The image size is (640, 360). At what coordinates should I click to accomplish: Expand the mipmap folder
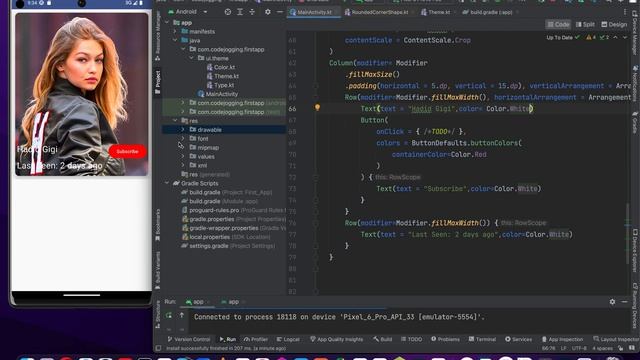tap(183, 148)
